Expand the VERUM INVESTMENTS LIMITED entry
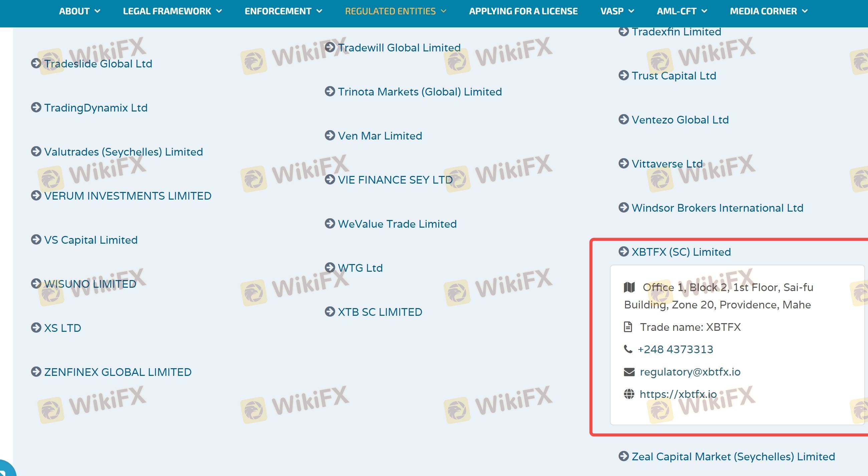Screen dimensions: 868x476 click(128, 196)
